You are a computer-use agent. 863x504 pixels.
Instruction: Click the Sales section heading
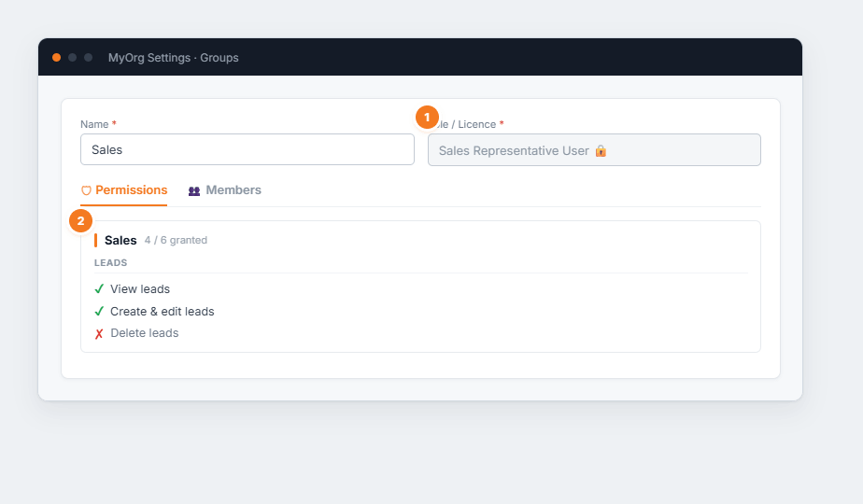point(120,241)
